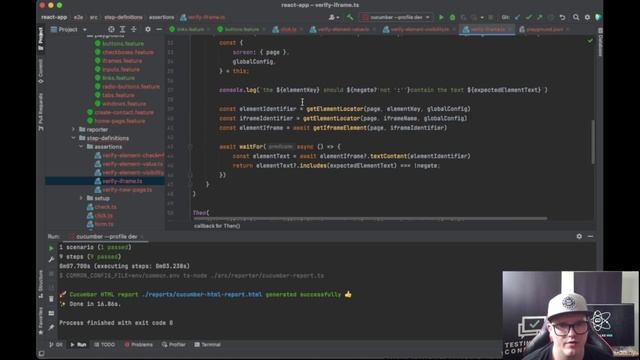This screenshot has width=640, height=360.
Task: Open Run panel settings gear
Action: pyautogui.click(x=579, y=236)
